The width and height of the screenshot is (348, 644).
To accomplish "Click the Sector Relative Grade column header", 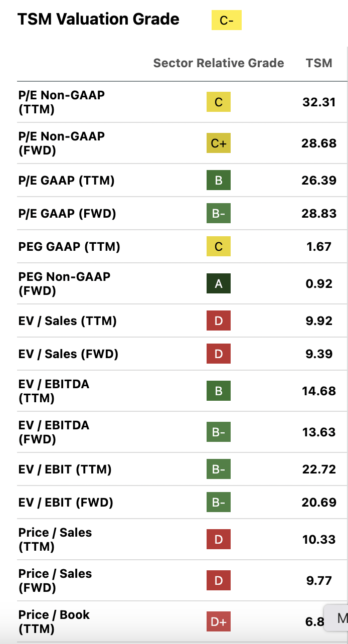I will click(x=218, y=63).
